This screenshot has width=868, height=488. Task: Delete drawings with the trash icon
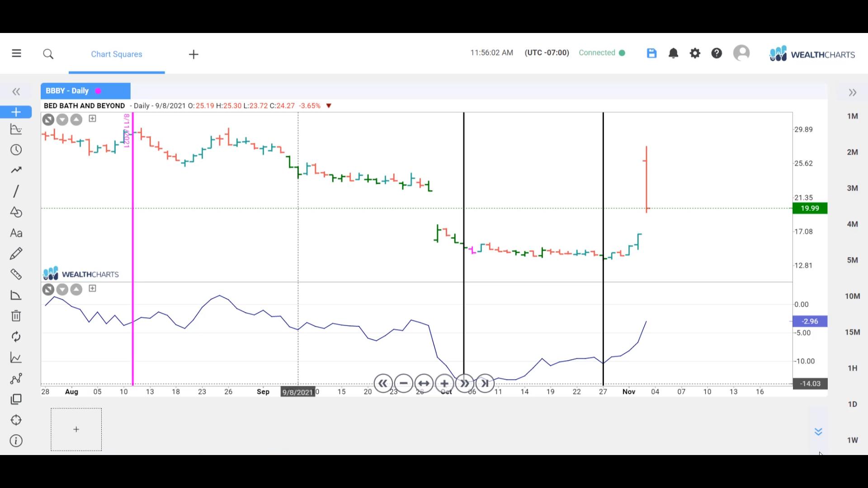(16, 316)
